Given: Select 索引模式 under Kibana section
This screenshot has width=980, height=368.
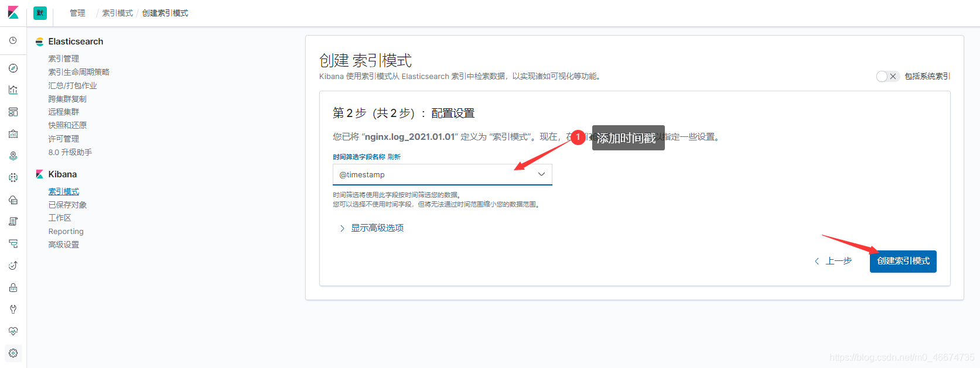Looking at the screenshot, I should pos(63,191).
